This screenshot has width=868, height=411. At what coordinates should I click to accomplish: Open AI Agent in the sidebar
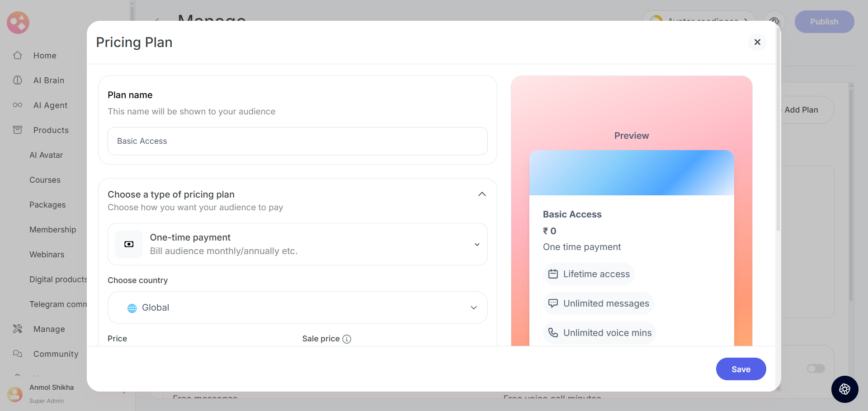[50, 105]
